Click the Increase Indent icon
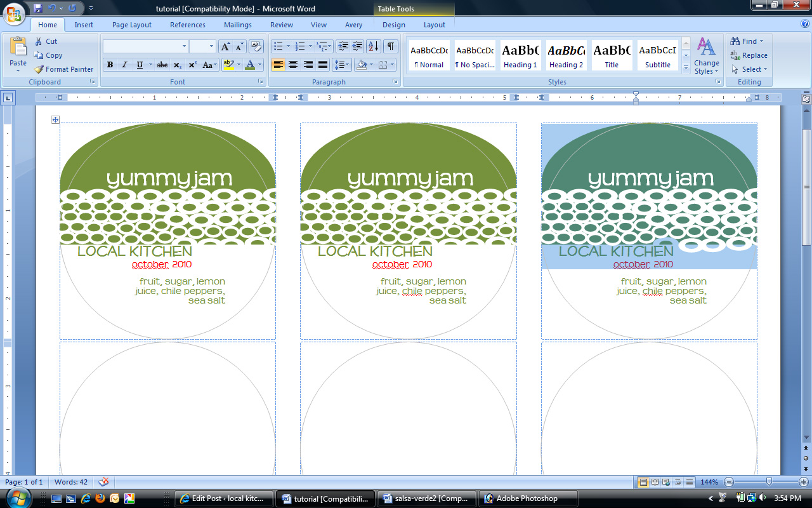Image resolution: width=812 pixels, height=508 pixels. [x=358, y=46]
